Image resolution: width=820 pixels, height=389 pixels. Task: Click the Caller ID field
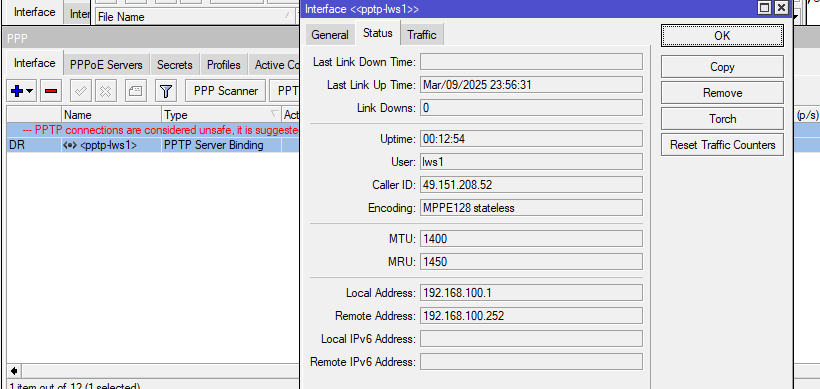point(531,185)
